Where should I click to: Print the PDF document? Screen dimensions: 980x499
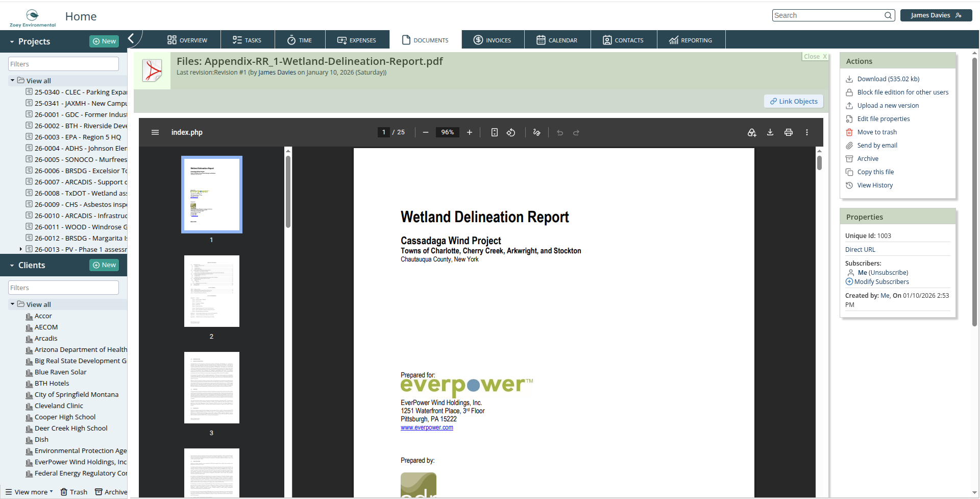coord(789,132)
